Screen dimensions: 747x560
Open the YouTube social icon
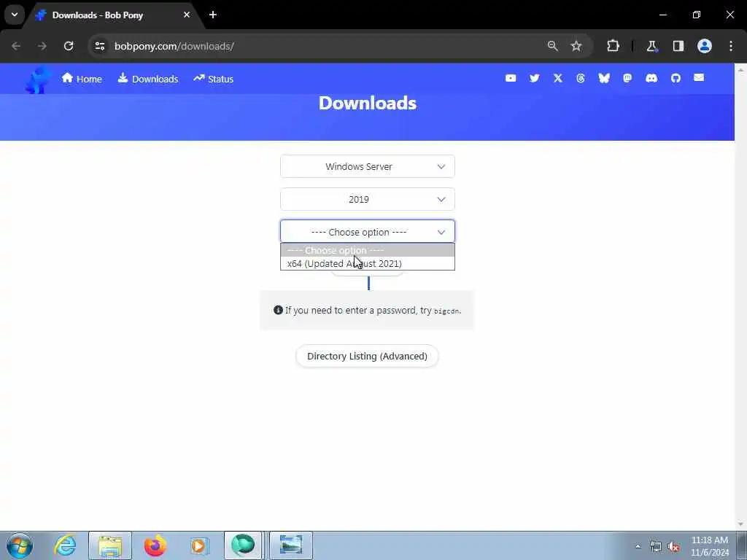(x=511, y=78)
